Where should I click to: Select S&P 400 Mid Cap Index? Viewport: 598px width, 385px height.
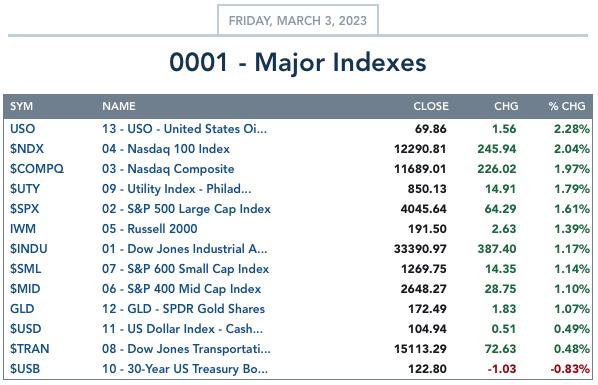[x=182, y=289]
